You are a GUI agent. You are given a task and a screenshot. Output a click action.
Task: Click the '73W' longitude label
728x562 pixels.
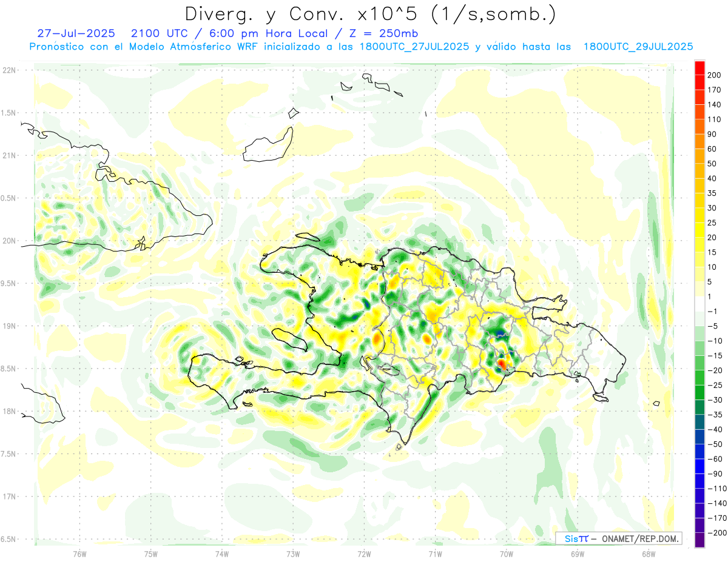tap(293, 554)
